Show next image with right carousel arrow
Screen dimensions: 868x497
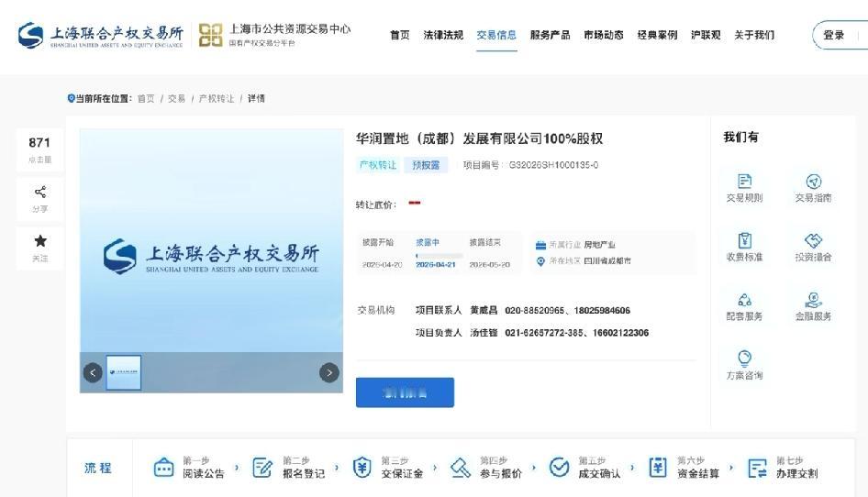point(329,372)
